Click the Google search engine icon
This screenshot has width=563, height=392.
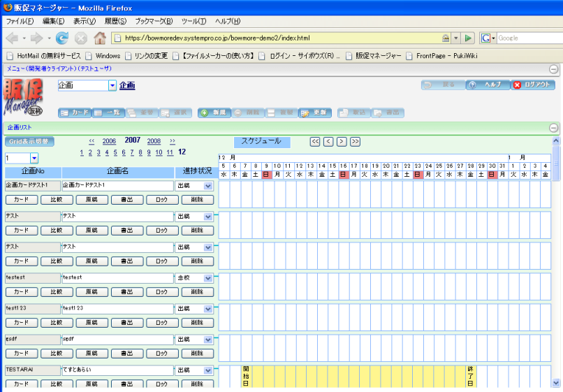[485, 38]
